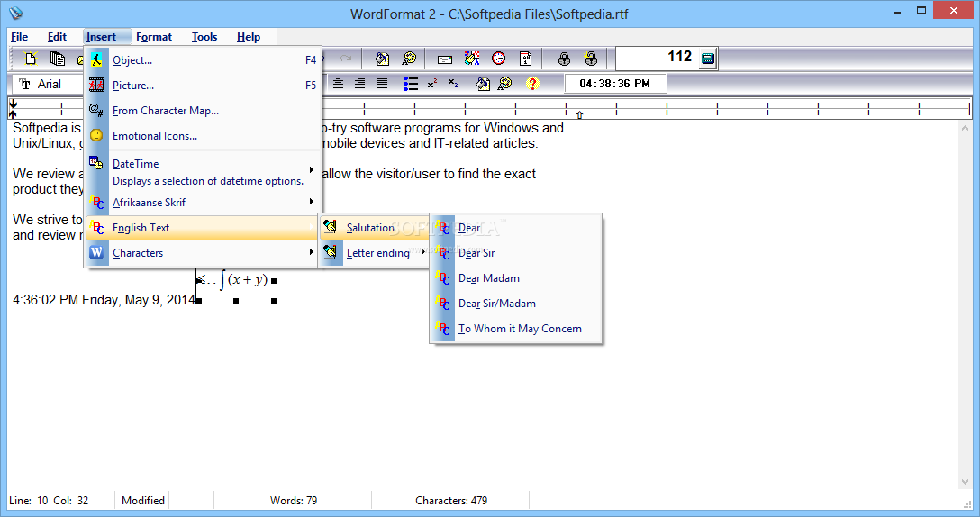Click the plain padlock icon
980x517 pixels.
tap(564, 59)
